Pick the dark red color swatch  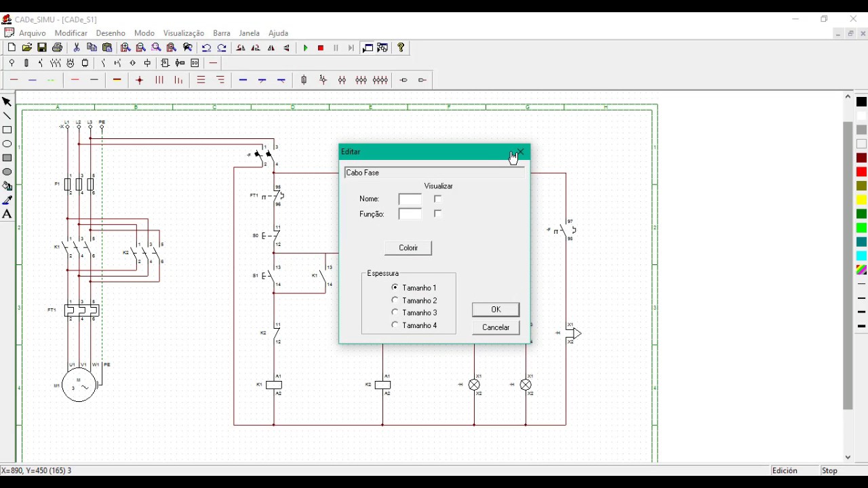862,158
